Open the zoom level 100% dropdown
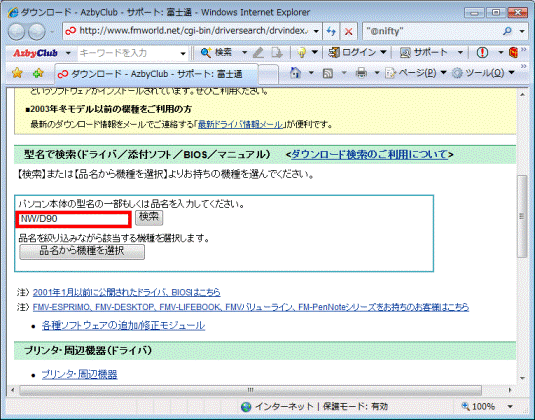535x420 pixels. click(x=510, y=406)
